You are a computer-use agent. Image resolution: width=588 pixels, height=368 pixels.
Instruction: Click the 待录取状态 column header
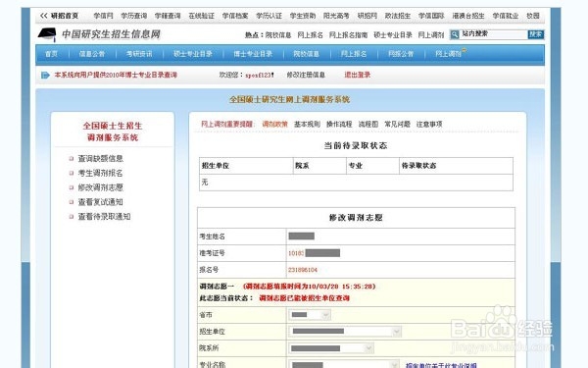pyautogui.click(x=418, y=165)
